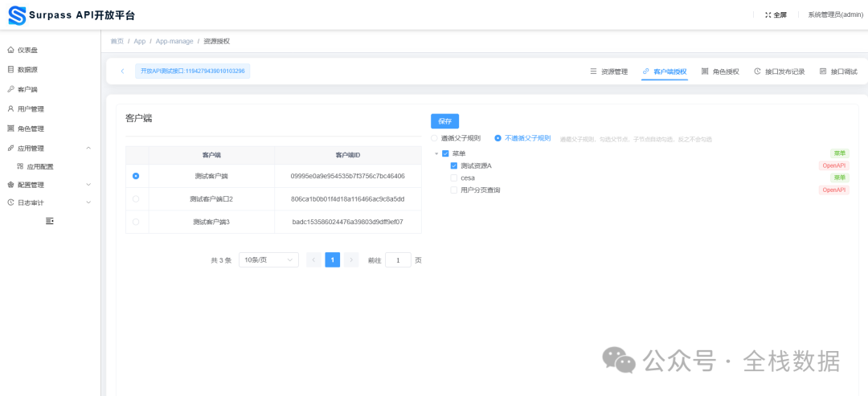Open 角色管理 from the sidebar
The width and height of the screenshot is (868, 396).
point(31,129)
